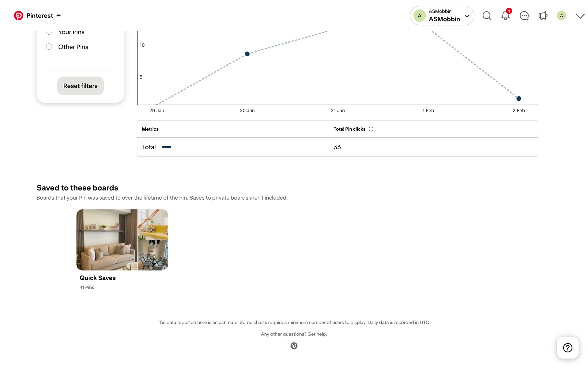Click the footer Pinterest logo
This screenshot has height=368, width=588.
294,346
